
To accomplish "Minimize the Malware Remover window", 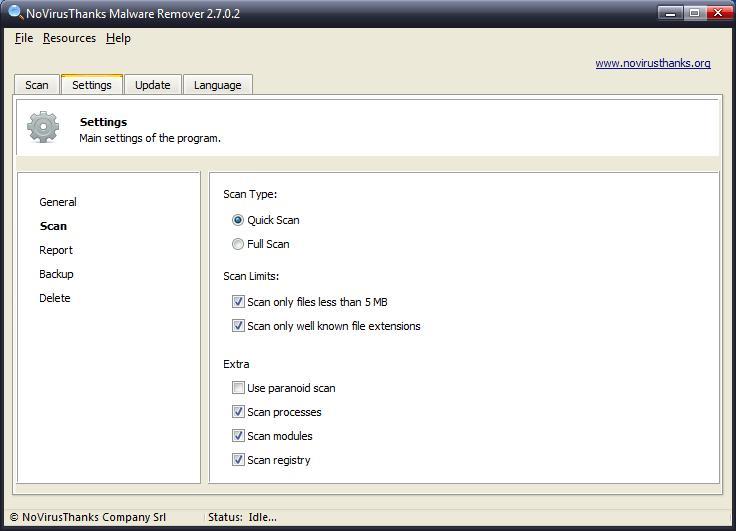I will point(670,13).
